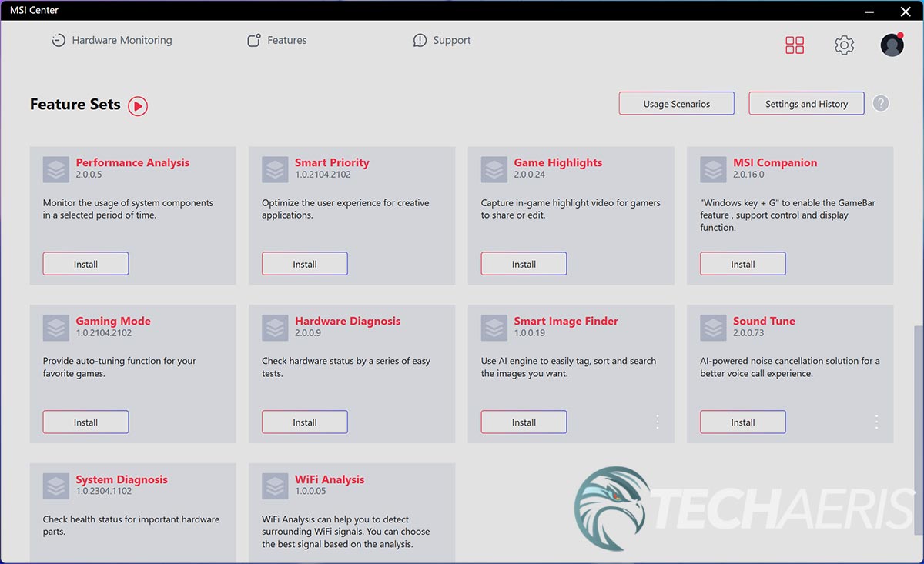Open the Hardware Monitoring tab
924x564 pixels.
tap(112, 41)
